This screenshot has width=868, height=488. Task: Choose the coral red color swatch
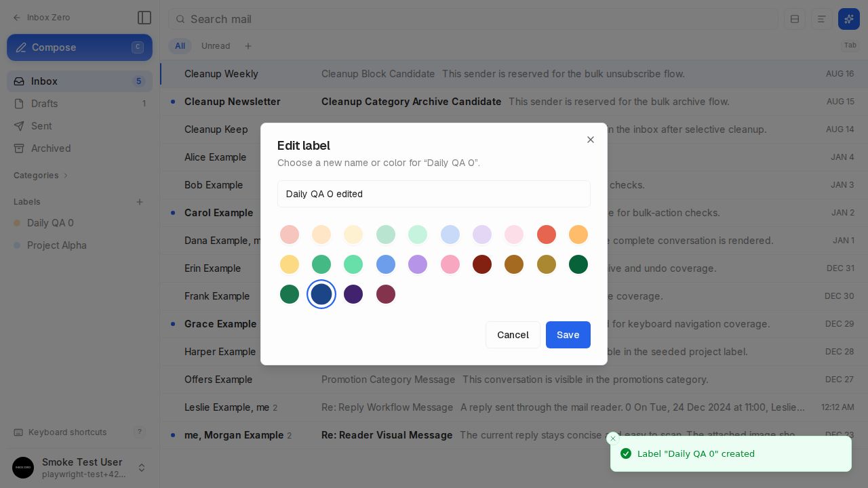pos(547,235)
